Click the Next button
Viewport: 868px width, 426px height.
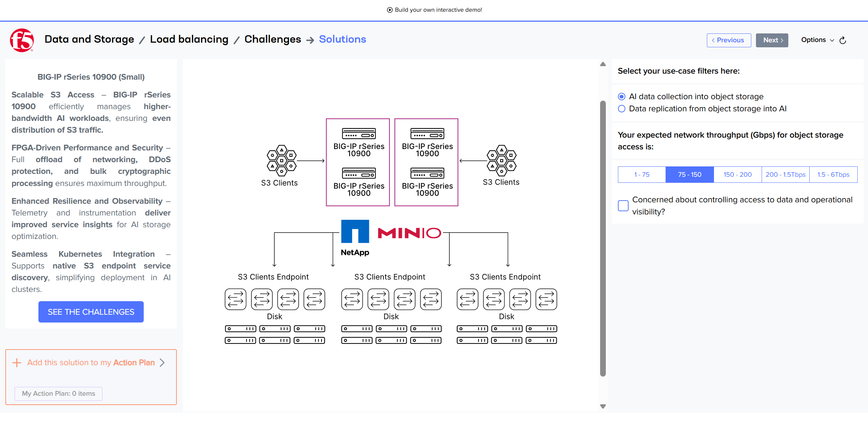click(x=772, y=40)
